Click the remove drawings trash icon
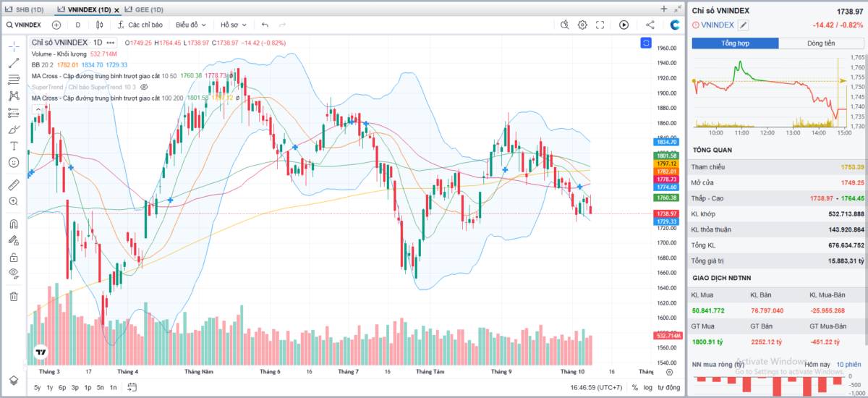Viewport: 868px width, 398px height. point(13,296)
